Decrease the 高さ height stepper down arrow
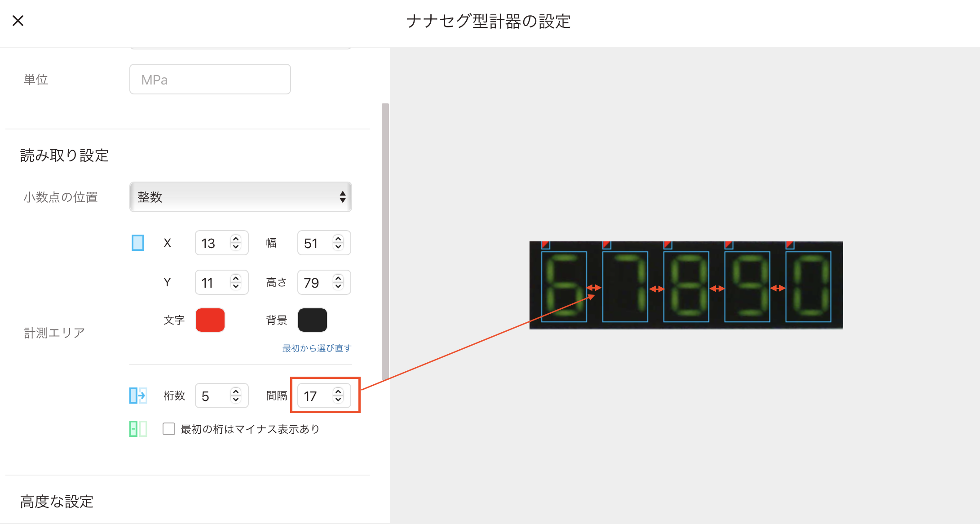Screen dimensions: 980x525 (338, 287)
